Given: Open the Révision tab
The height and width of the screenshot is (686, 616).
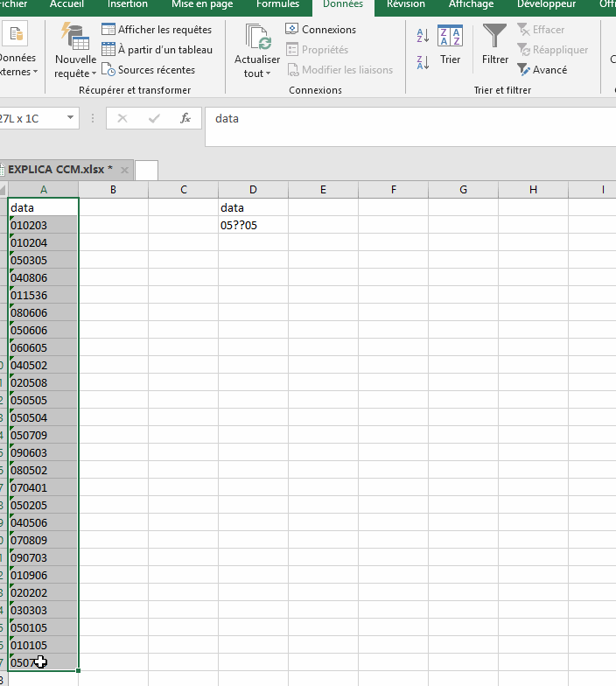Looking at the screenshot, I should [x=406, y=4].
